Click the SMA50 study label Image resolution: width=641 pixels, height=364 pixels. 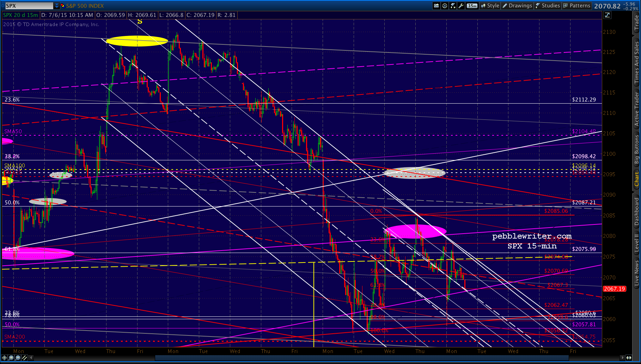(x=13, y=131)
